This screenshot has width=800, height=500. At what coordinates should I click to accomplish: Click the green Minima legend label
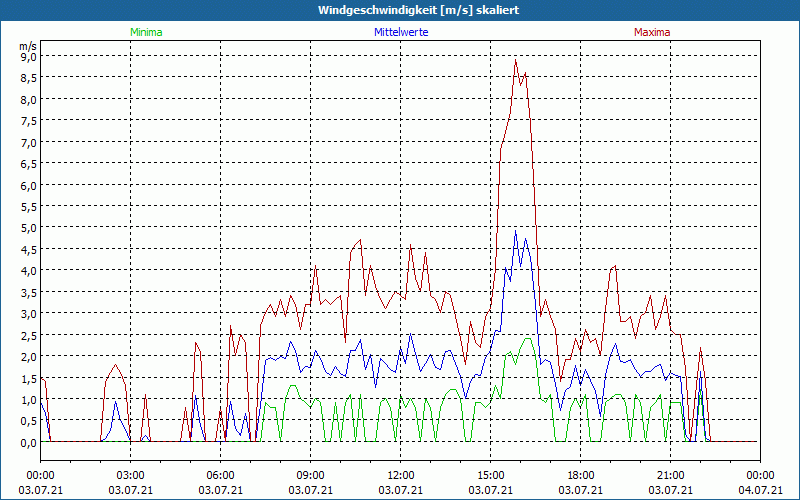146,32
